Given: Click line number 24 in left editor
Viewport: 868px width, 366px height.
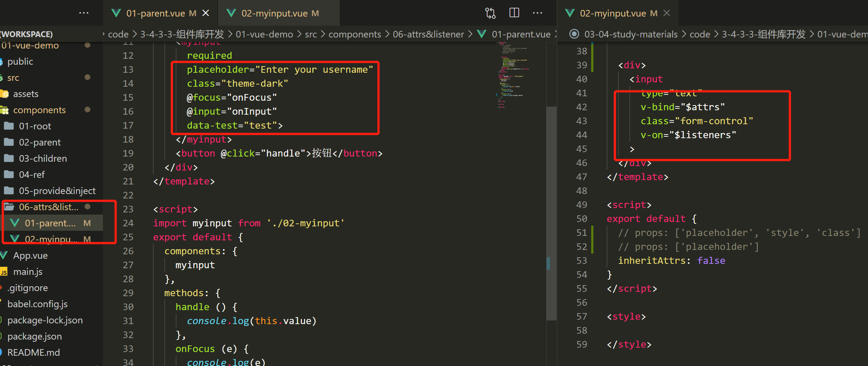Looking at the screenshot, I should (x=128, y=223).
